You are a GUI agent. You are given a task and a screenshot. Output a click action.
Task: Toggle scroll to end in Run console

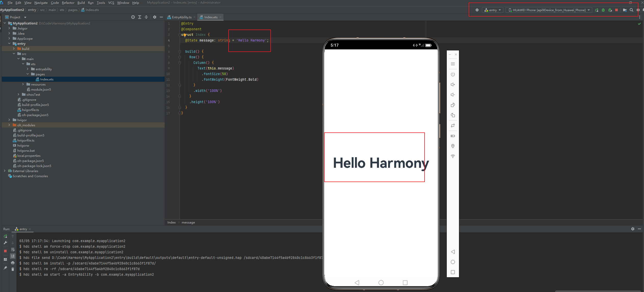13,256
